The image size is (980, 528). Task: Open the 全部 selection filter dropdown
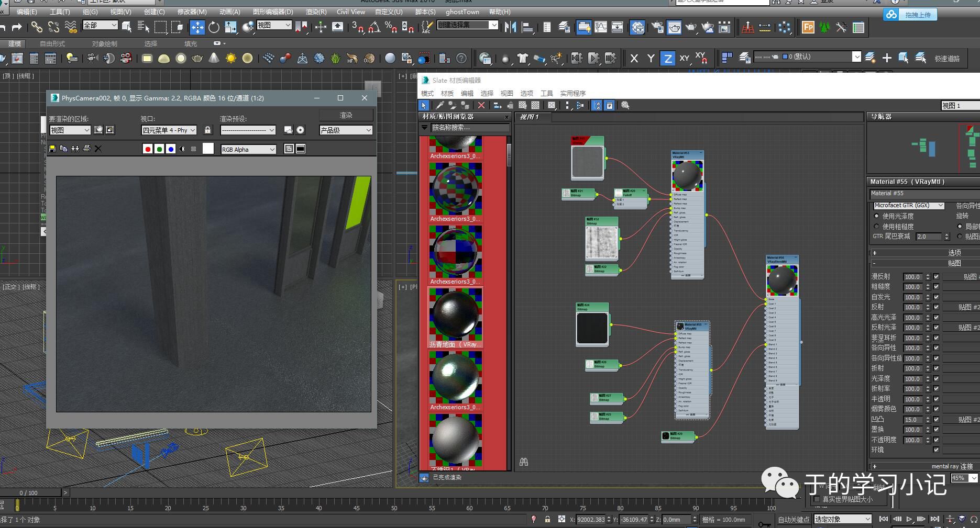[100, 25]
